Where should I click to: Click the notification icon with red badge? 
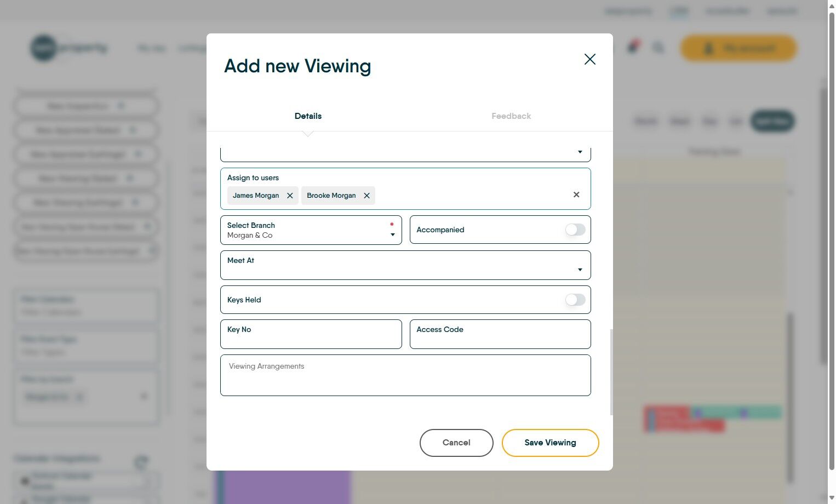[633, 47]
